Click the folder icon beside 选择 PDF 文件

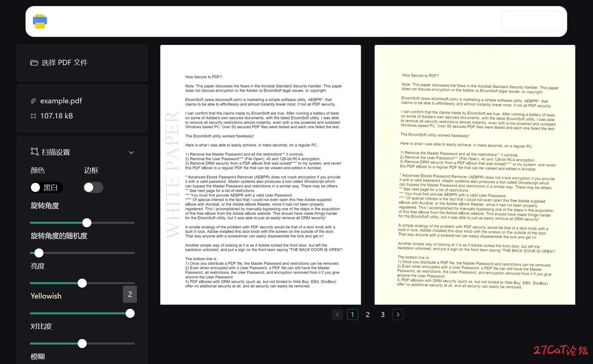(34, 63)
